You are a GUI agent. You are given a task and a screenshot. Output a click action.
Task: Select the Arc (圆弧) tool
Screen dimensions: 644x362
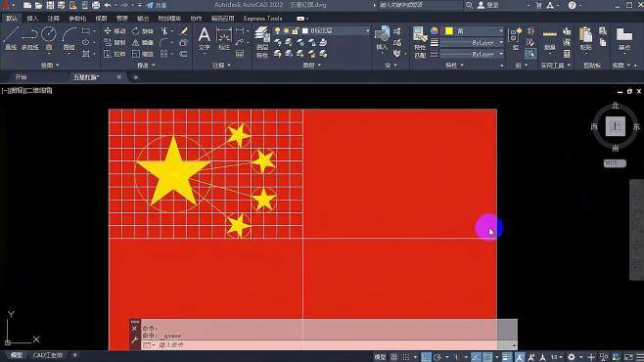pyautogui.click(x=69, y=38)
